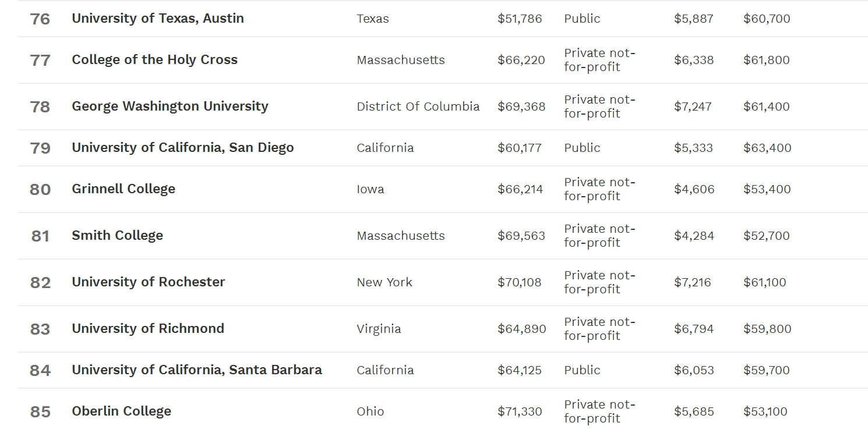Select University of Richmond link
This screenshot has height=433, width=868.
point(148,329)
